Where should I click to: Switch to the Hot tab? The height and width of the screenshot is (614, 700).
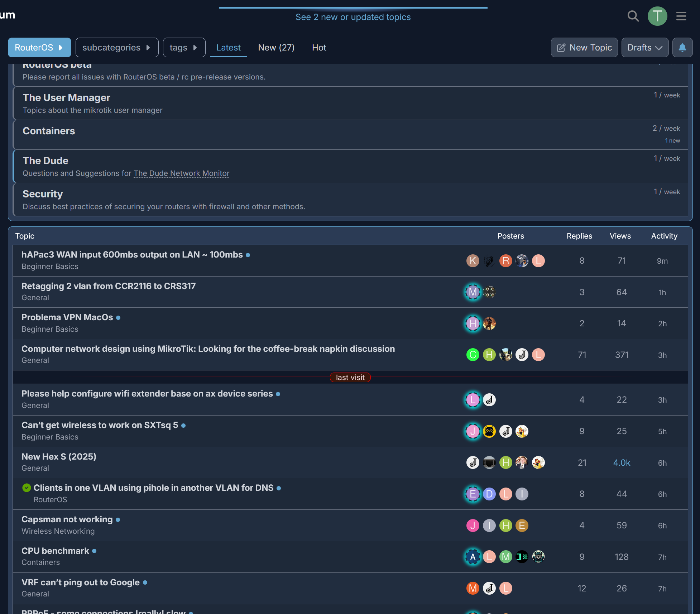coord(319,48)
